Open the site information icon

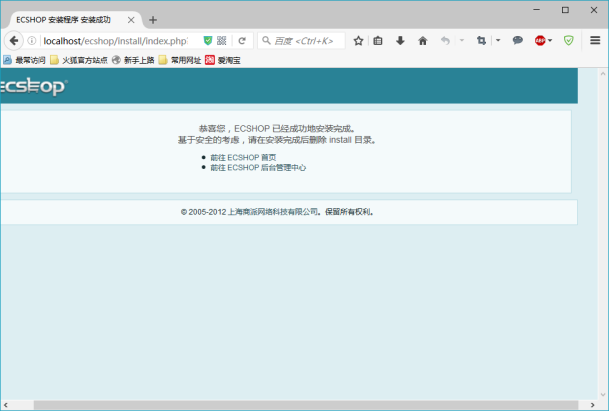(x=32, y=40)
